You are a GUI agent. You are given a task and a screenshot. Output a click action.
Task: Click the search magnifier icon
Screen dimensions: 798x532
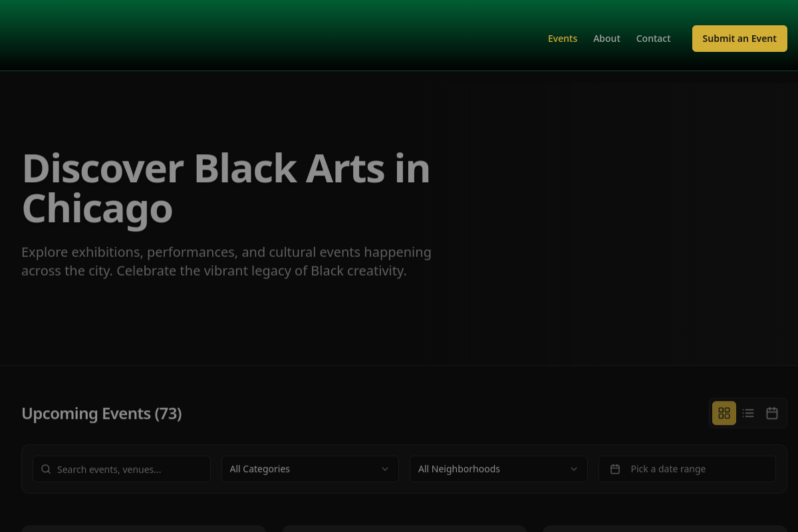click(x=46, y=469)
